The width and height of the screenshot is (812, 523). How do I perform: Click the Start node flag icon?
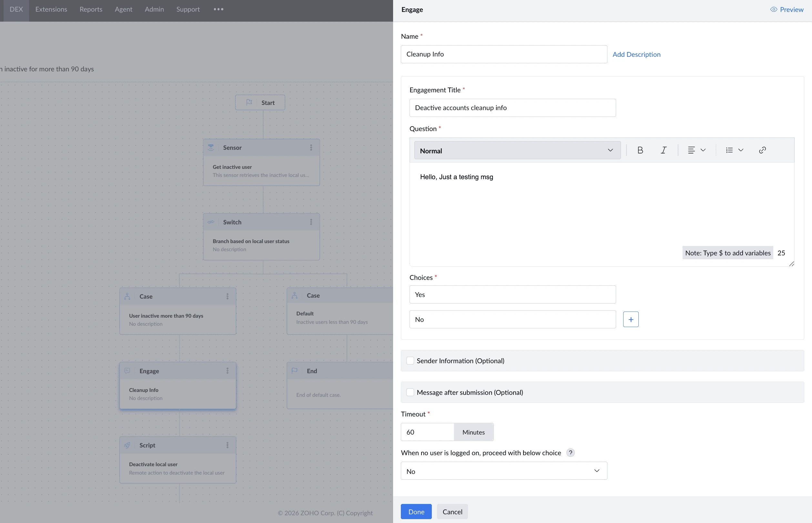[249, 102]
